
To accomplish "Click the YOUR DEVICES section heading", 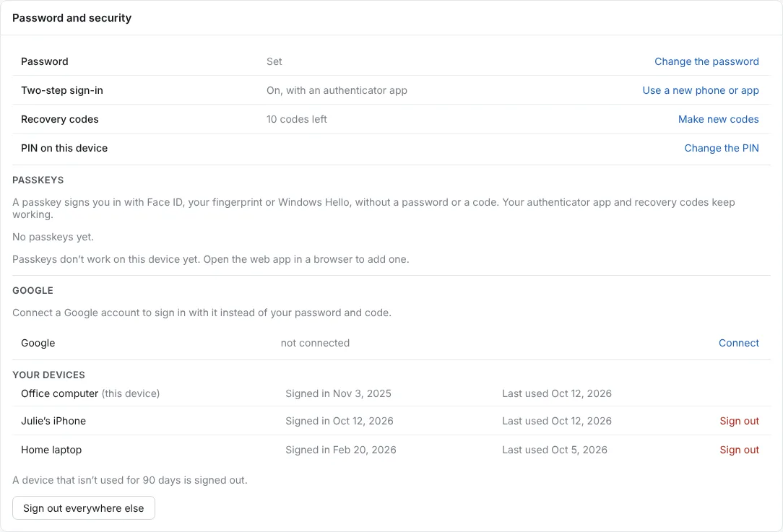I will coord(49,375).
